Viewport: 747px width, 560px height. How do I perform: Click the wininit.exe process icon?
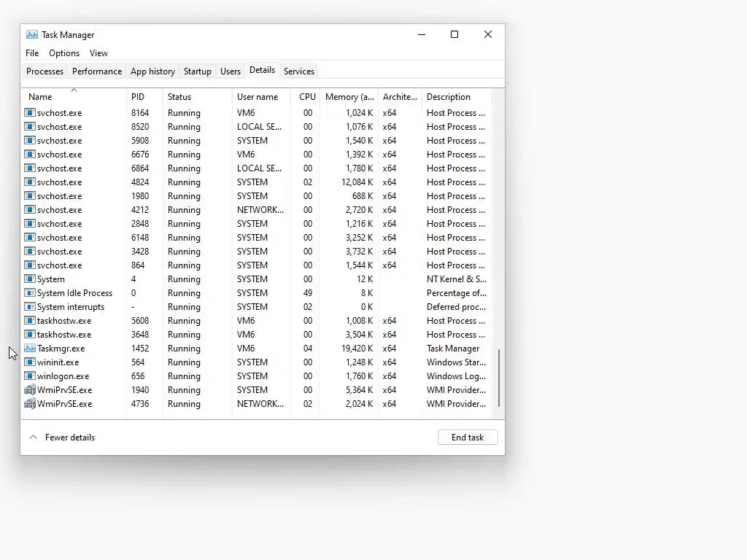click(x=29, y=362)
